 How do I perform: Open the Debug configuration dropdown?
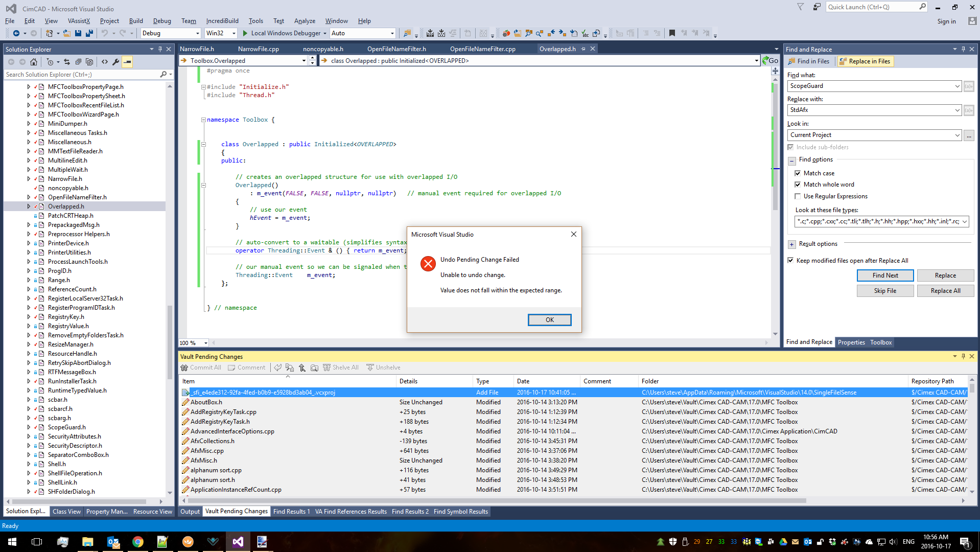(x=198, y=33)
